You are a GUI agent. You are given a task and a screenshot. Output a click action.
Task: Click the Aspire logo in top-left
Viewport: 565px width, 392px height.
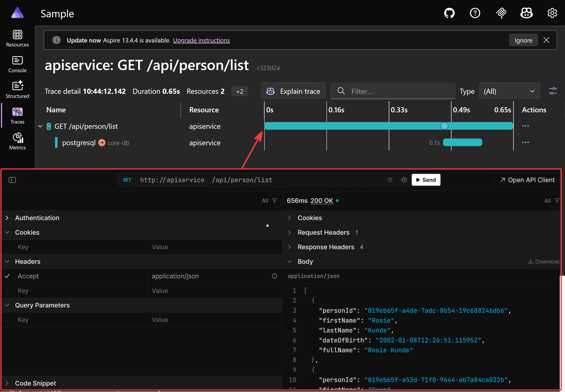tap(18, 13)
